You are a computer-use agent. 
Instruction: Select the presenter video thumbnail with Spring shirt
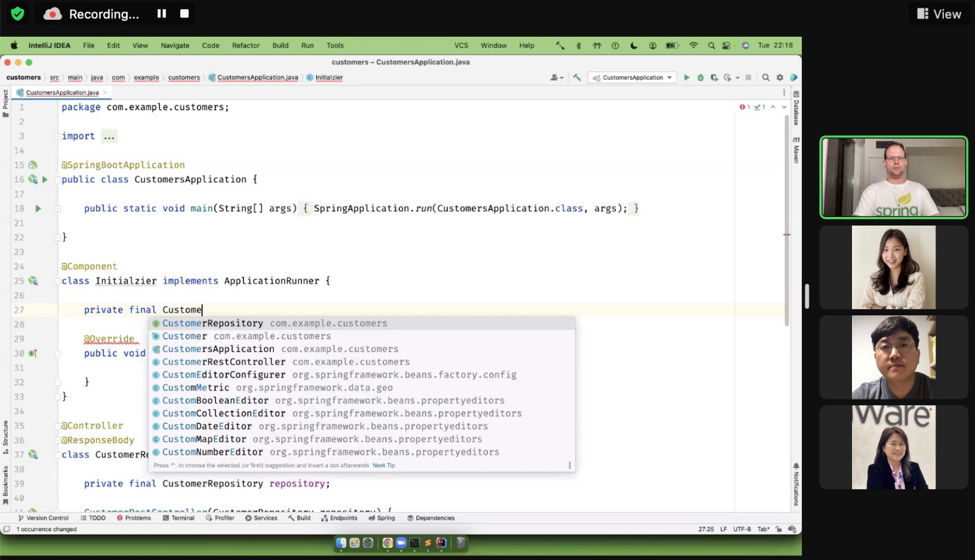coord(894,177)
